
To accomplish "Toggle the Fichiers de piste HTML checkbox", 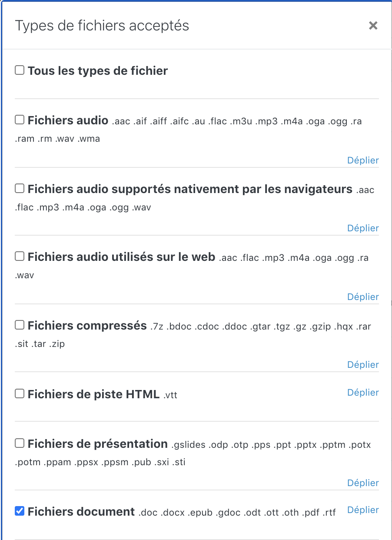I will [x=20, y=393].
